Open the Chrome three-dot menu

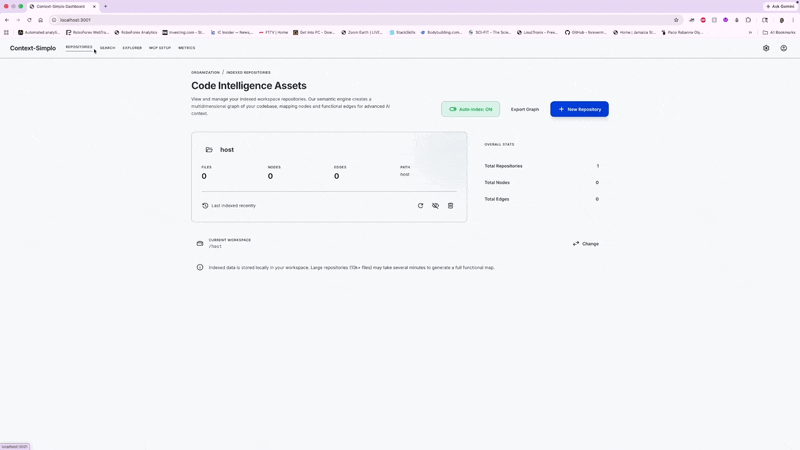coord(793,20)
